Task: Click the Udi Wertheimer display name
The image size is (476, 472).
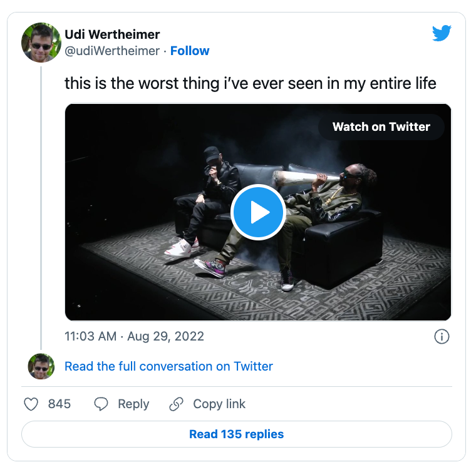Action: click(x=112, y=34)
